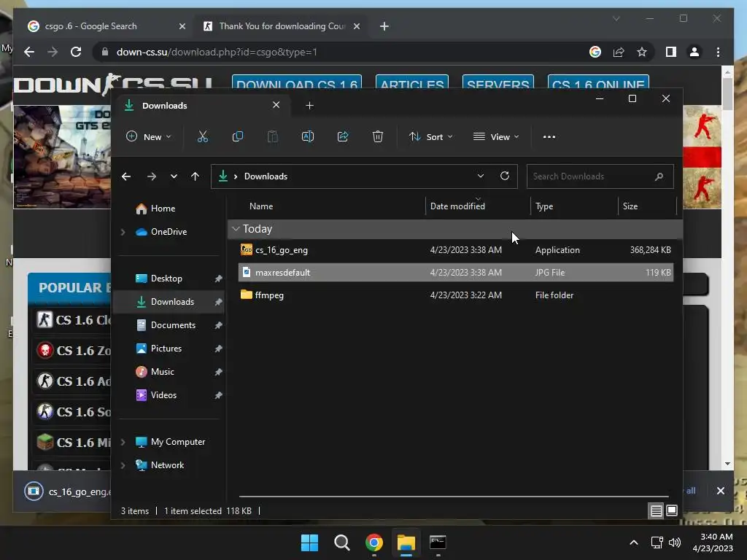747x560 pixels.
Task: Switch to details view layout icon
Action: [656, 511]
